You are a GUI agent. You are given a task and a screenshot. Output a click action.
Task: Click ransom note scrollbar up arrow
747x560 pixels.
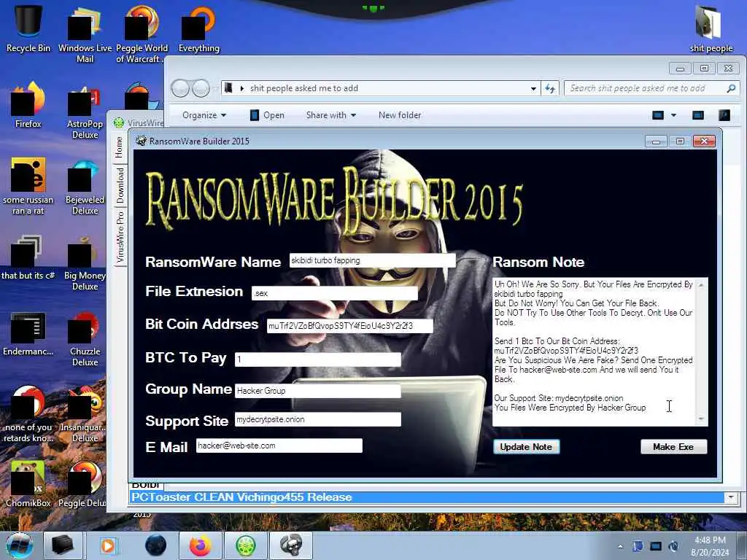point(701,285)
